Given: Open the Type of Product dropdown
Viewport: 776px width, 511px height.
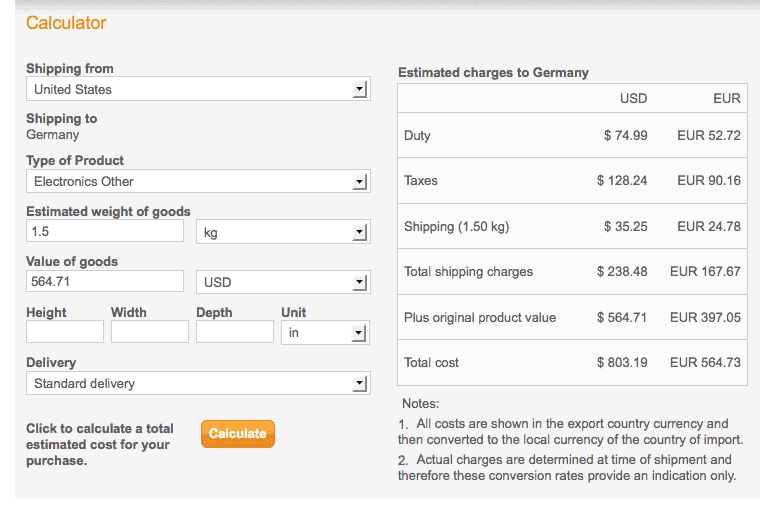Looking at the screenshot, I should pyautogui.click(x=198, y=181).
